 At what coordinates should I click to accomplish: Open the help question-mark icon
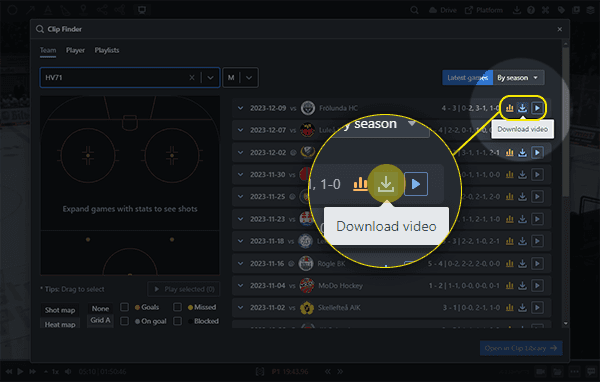click(x=531, y=10)
